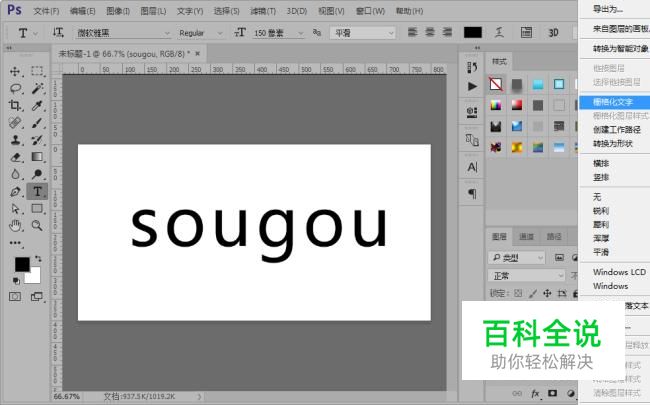This screenshot has width=650, height=405.
Task: Select the Zoom tool
Action: coord(37,226)
